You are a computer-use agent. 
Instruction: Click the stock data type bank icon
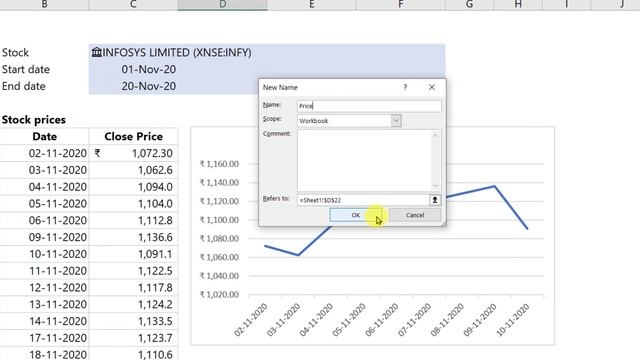point(97,52)
